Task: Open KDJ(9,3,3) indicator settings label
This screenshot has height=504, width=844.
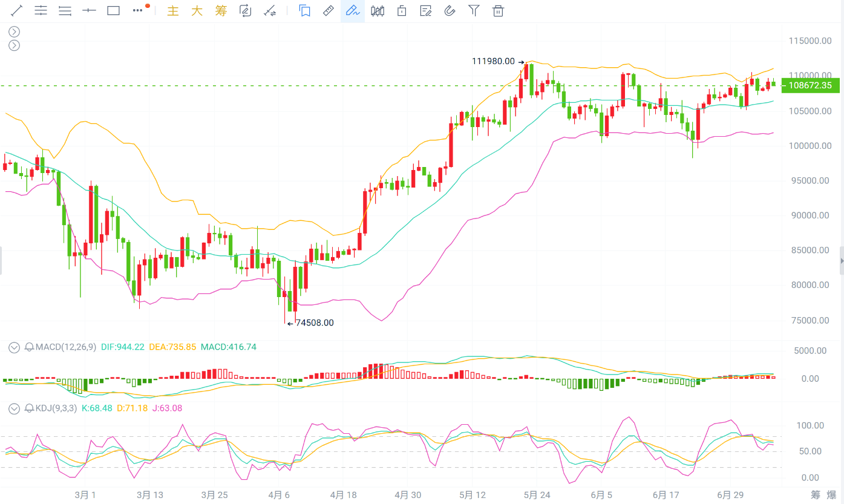Action: [x=56, y=408]
